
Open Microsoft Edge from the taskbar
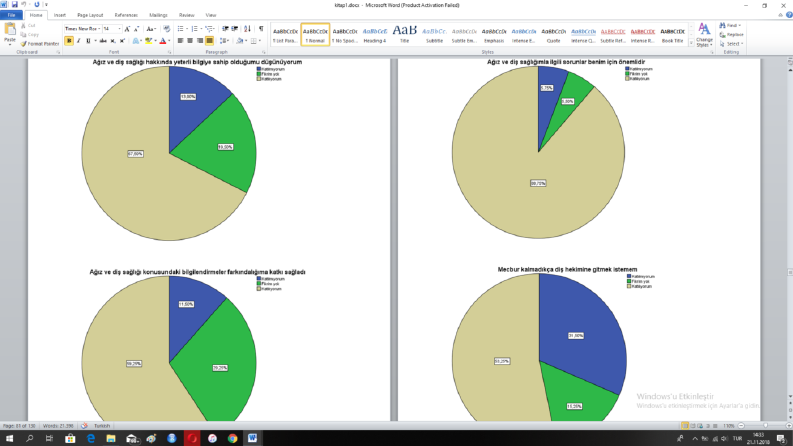click(91, 438)
